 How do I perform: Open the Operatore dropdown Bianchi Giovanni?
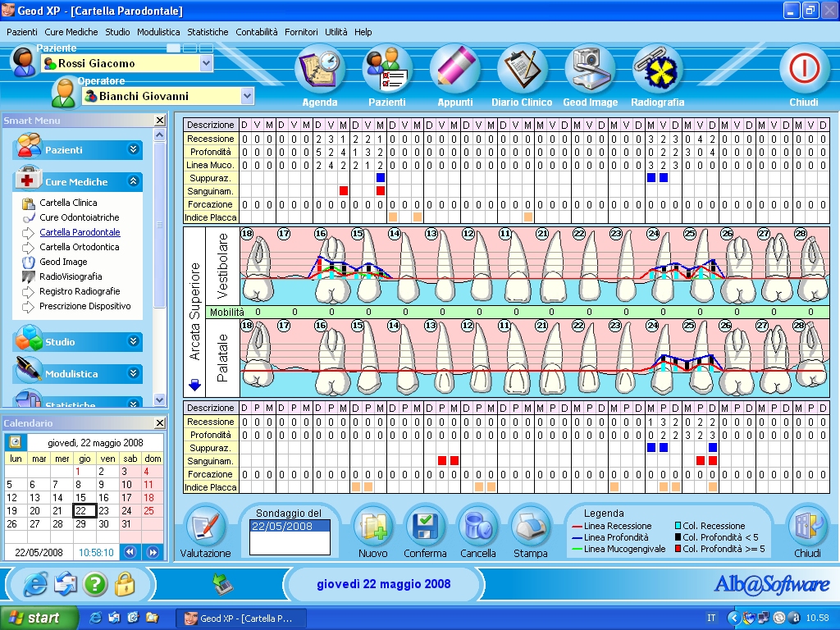point(247,97)
